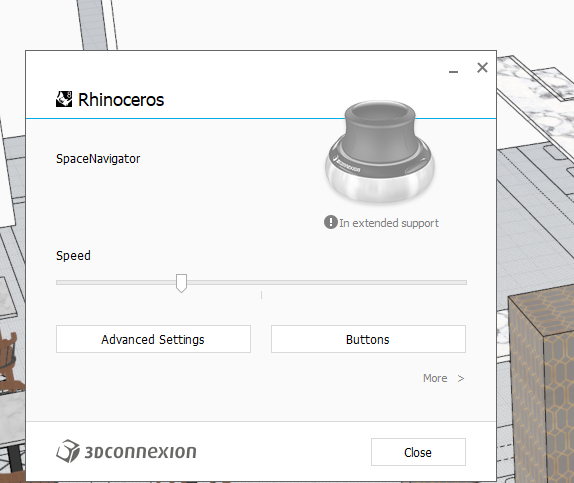Open Advanced Settings

point(153,339)
